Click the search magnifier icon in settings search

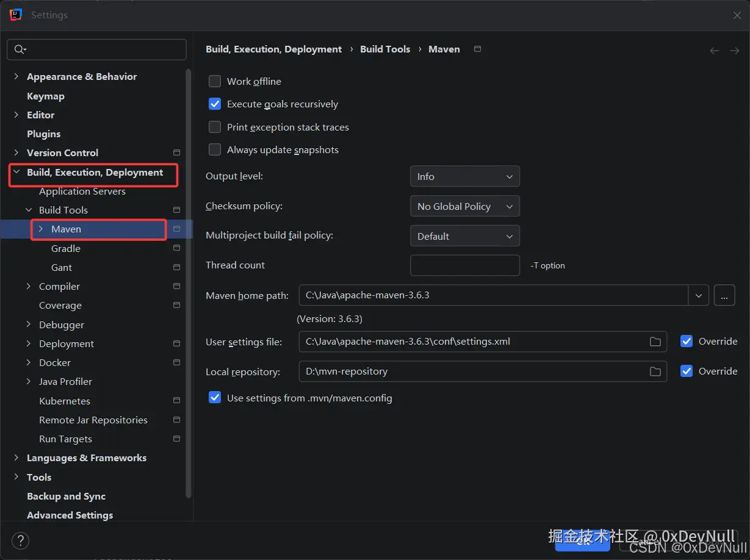pos(20,49)
